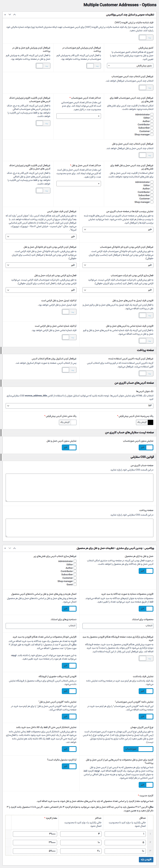Click the move-down arrow of the تنظیمات عمومی panel

(9, 15)
